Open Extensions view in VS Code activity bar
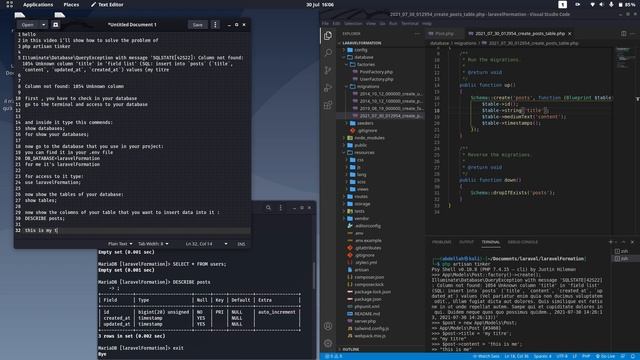Viewport: 640px width, 360px height. [x=328, y=105]
